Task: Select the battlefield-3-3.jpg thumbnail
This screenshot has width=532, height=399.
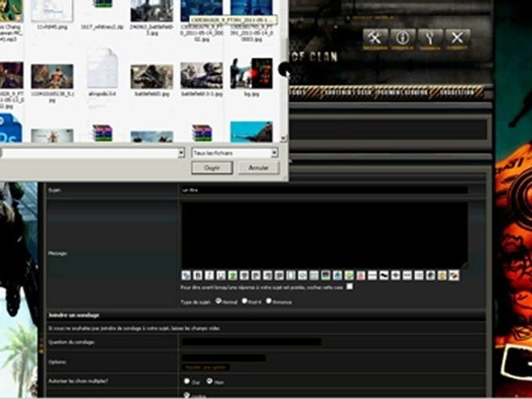Action: tap(202, 75)
